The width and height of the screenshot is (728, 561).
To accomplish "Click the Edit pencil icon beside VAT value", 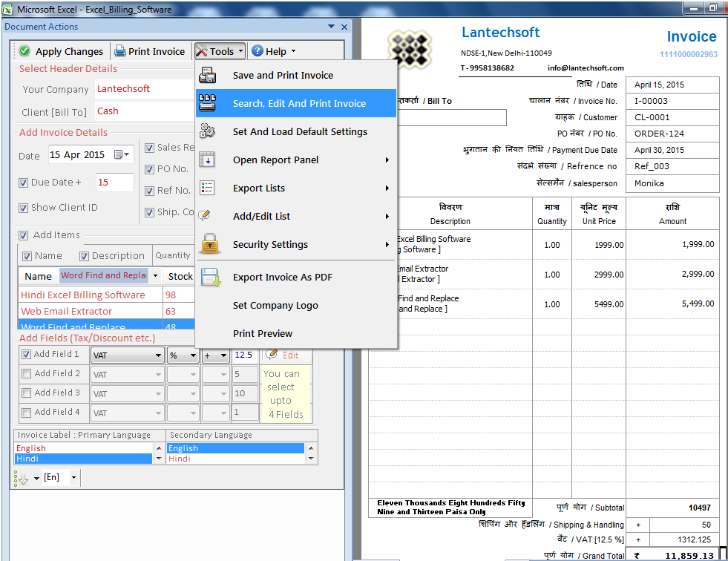I will pyautogui.click(x=272, y=355).
